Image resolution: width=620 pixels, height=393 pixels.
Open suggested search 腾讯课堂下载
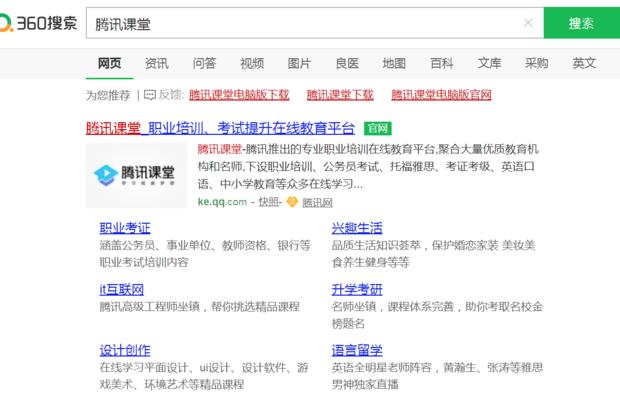click(x=340, y=95)
